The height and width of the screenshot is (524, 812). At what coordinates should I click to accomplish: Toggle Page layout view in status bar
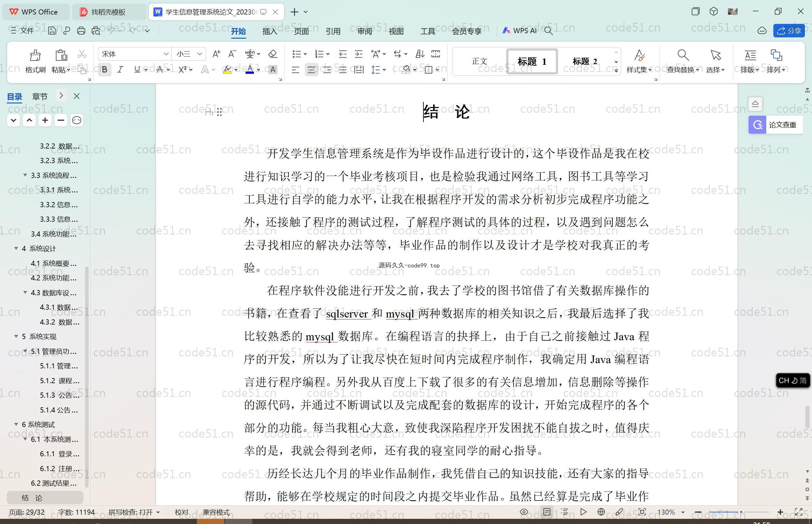pyautogui.click(x=547, y=512)
